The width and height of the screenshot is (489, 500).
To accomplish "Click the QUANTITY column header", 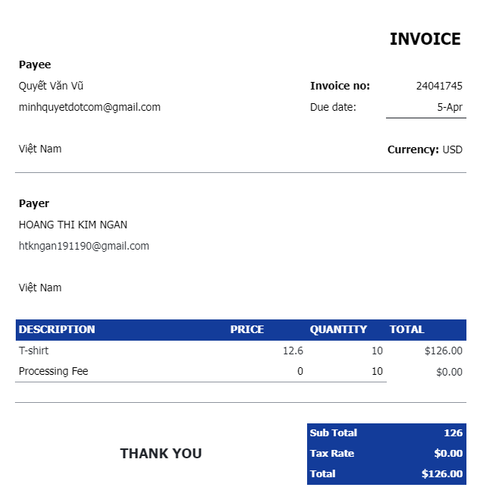I will coord(338,329).
